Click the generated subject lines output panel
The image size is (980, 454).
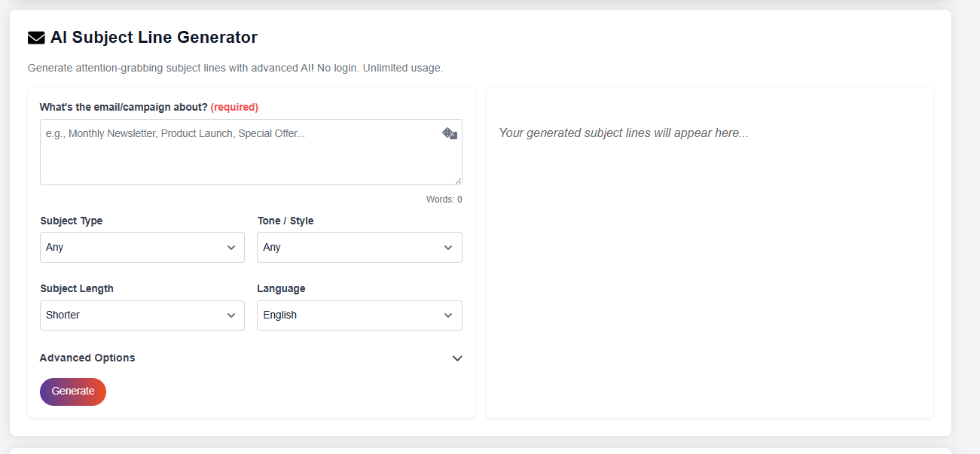[709, 252]
